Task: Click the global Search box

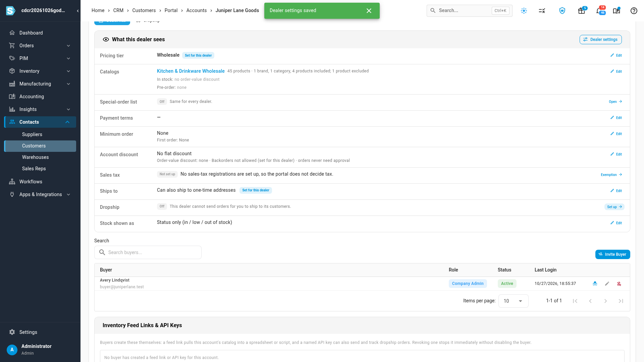Action: tap(469, 11)
